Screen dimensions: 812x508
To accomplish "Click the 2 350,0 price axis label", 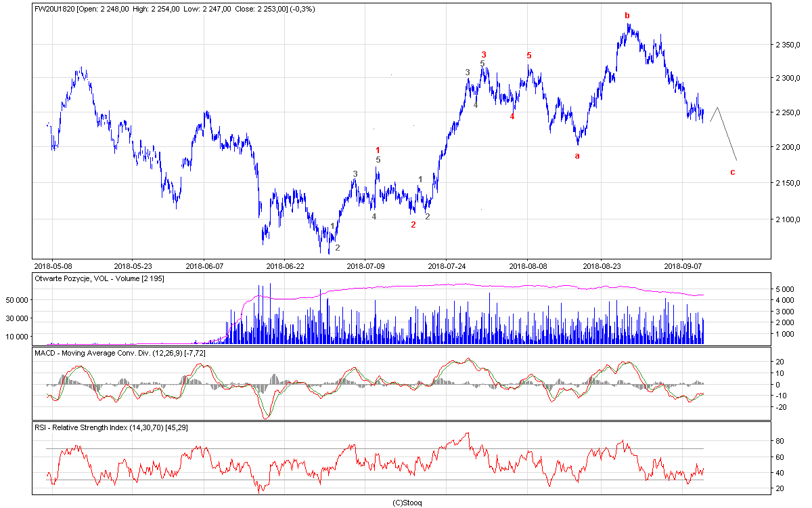I will point(787,45).
